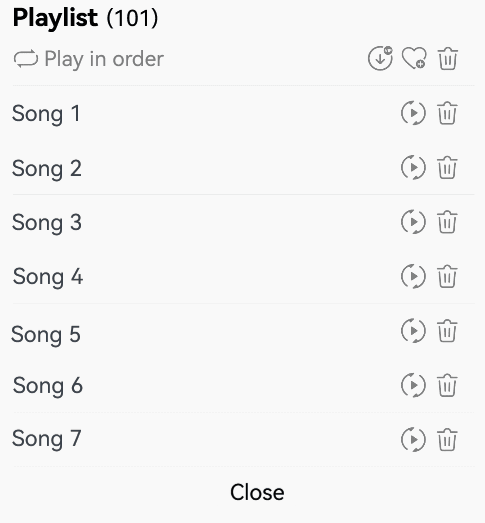Play Song 6 next icon
485x523 pixels.
click(x=413, y=385)
